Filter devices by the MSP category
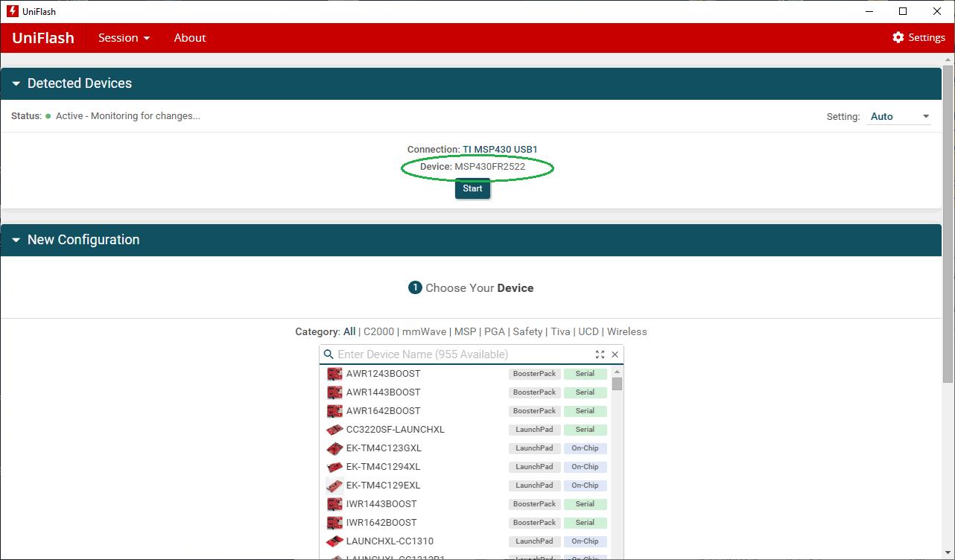This screenshot has width=955, height=560. pos(466,332)
